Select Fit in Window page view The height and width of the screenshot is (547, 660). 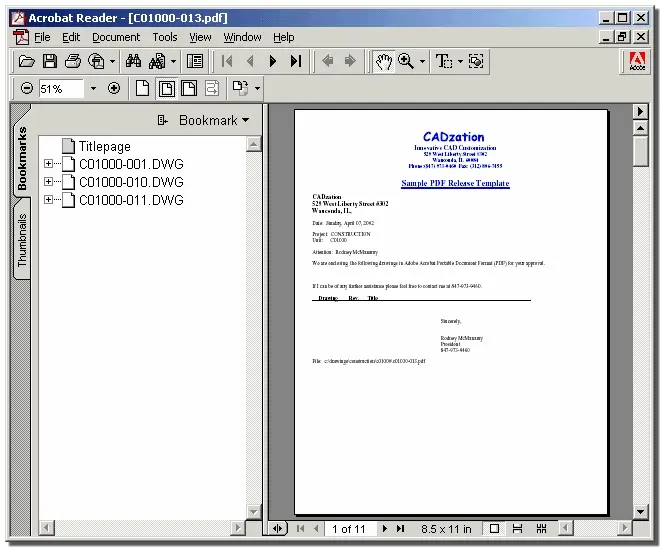pyautogui.click(x=167, y=88)
